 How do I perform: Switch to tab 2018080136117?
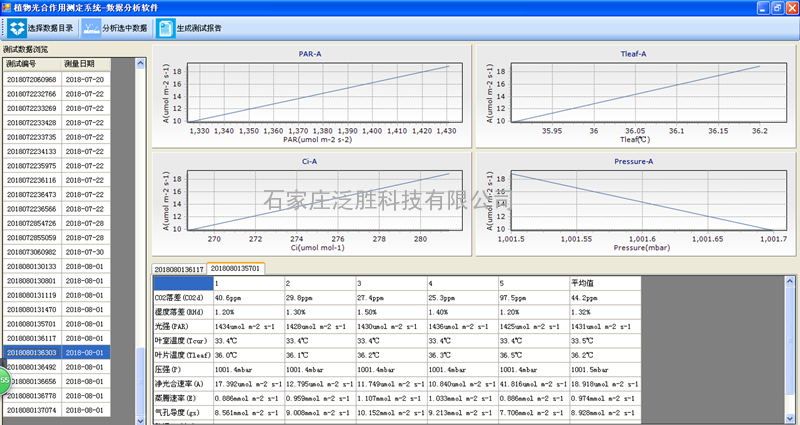tap(179, 269)
